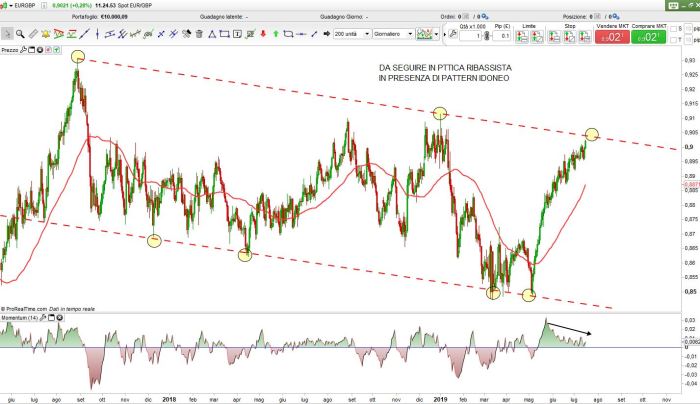Image resolution: width=700 pixels, height=404 pixels.
Task: Open Ordini gears settings icon
Action: (485, 17)
